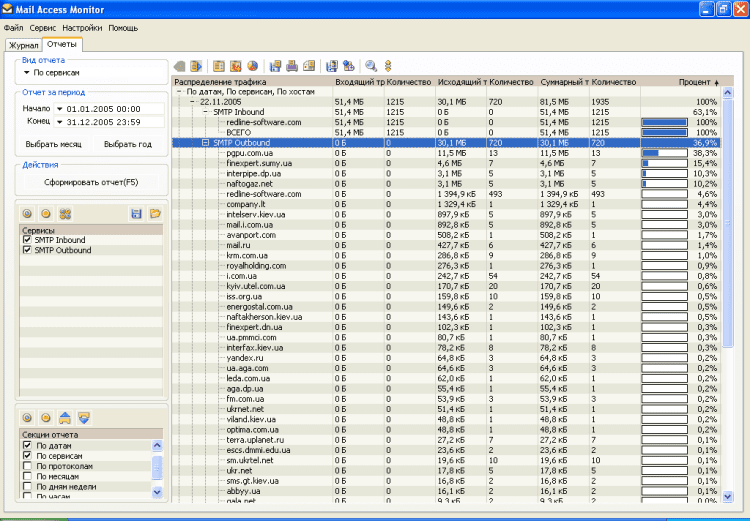Collapse the SMTP Outbound tree node
750x521 pixels.
[x=205, y=143]
